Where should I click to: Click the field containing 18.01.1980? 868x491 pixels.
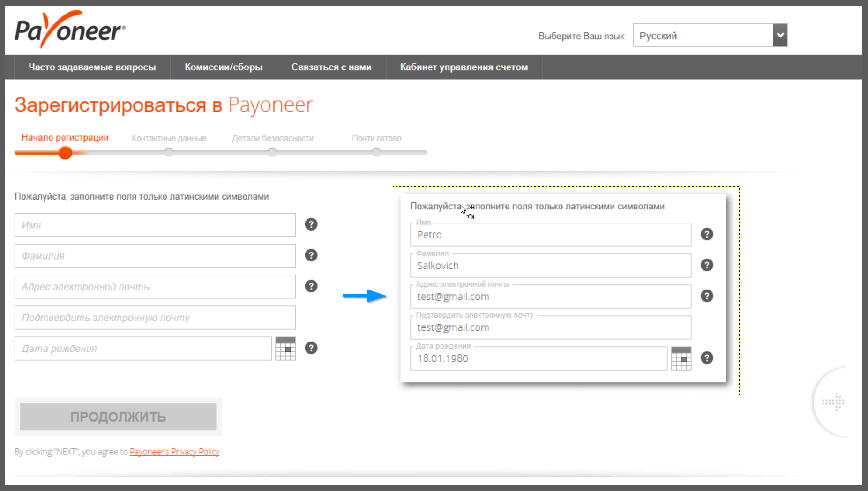[x=539, y=358]
